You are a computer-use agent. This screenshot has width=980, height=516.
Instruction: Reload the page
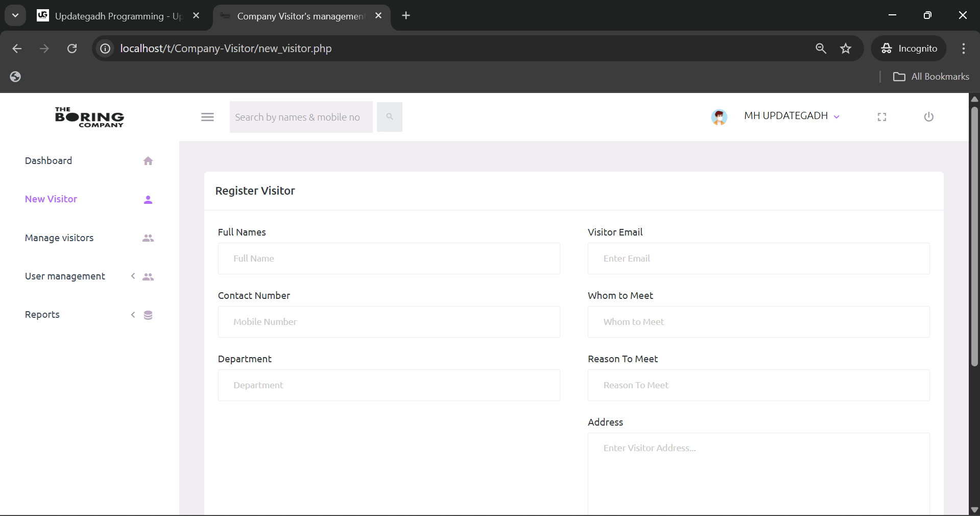(x=72, y=49)
